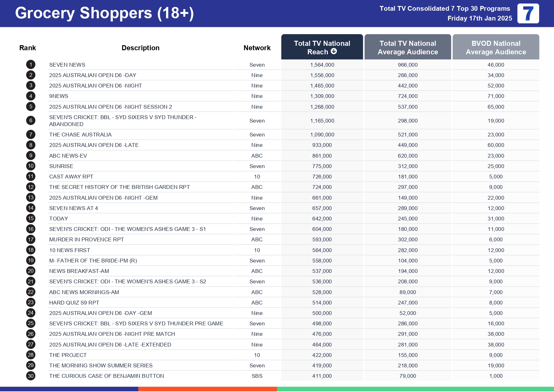The width and height of the screenshot is (554, 392).
Task: Select the rank 25 number badge
Action: (31, 323)
